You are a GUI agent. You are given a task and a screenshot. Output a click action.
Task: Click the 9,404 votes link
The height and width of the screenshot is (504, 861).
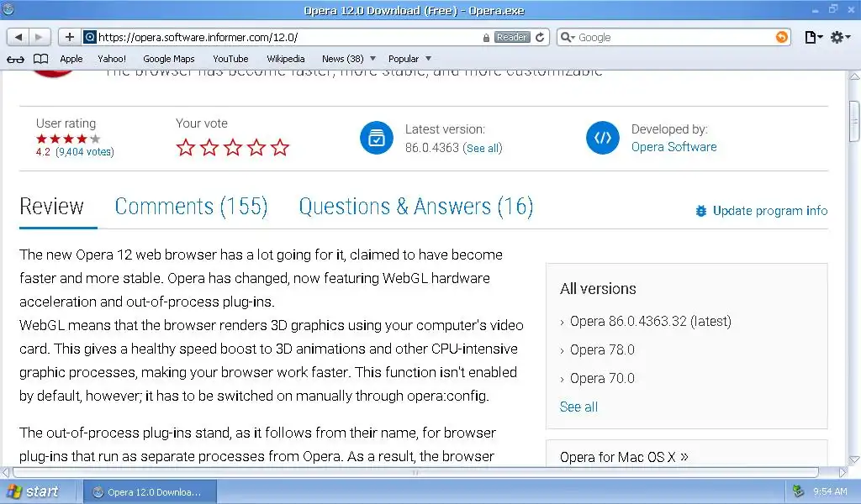coord(85,152)
